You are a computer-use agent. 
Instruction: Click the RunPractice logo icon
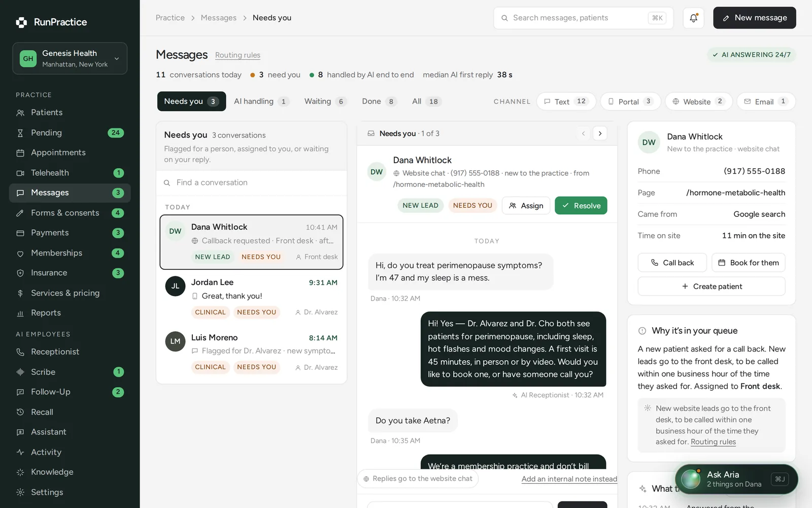pos(21,22)
